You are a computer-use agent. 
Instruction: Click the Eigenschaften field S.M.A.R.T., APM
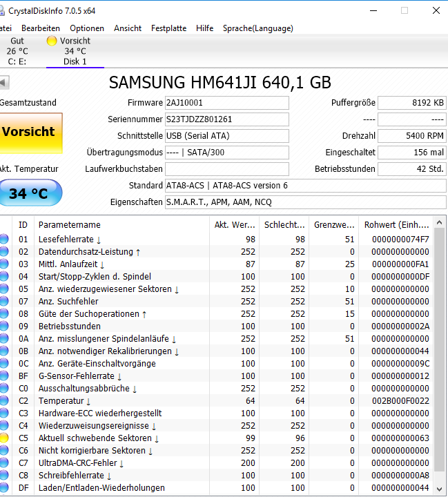click(306, 202)
